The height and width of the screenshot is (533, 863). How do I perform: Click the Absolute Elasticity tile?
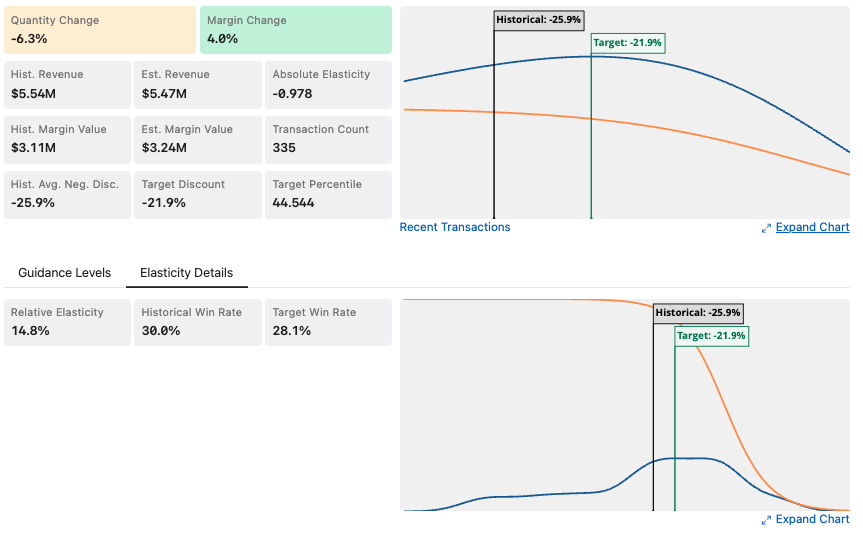[328, 84]
